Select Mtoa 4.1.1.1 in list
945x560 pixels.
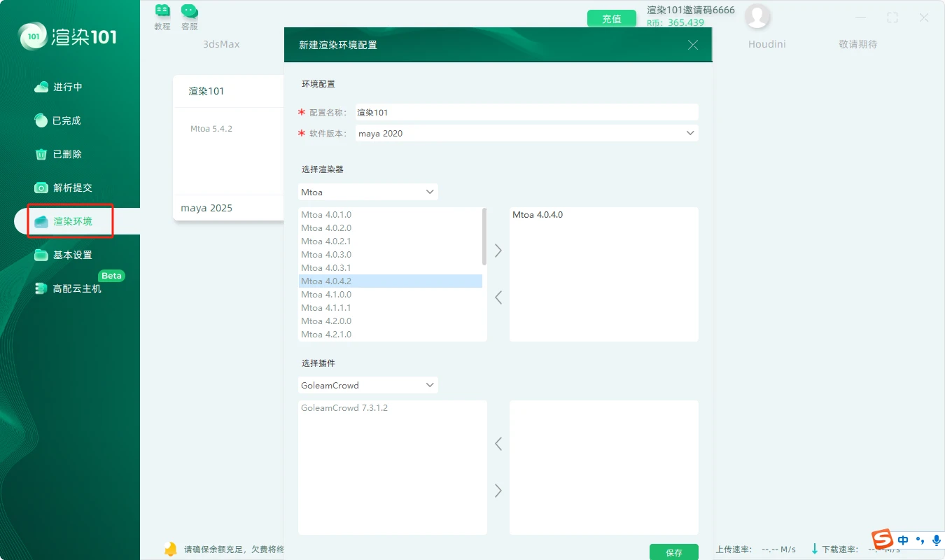tap(391, 308)
